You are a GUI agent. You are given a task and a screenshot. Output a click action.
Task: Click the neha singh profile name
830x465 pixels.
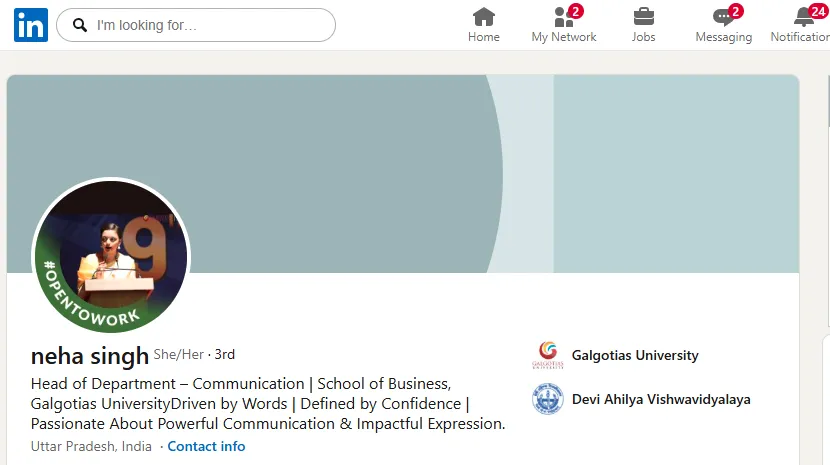tap(90, 355)
